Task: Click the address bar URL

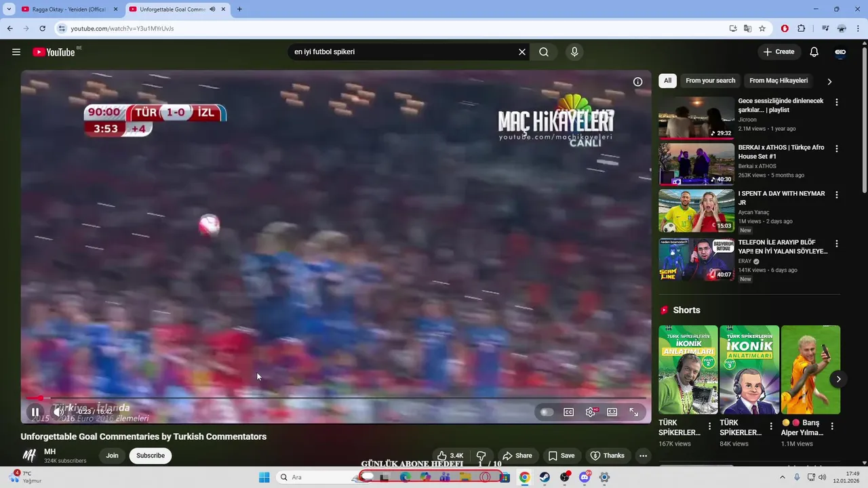Action: click(x=122, y=28)
